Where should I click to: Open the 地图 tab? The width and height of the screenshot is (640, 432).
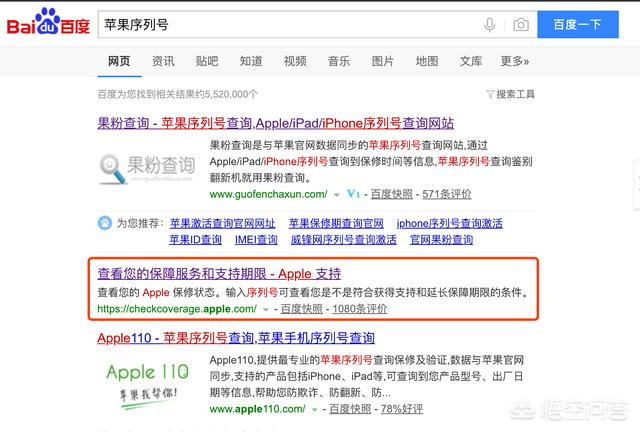pyautogui.click(x=427, y=61)
